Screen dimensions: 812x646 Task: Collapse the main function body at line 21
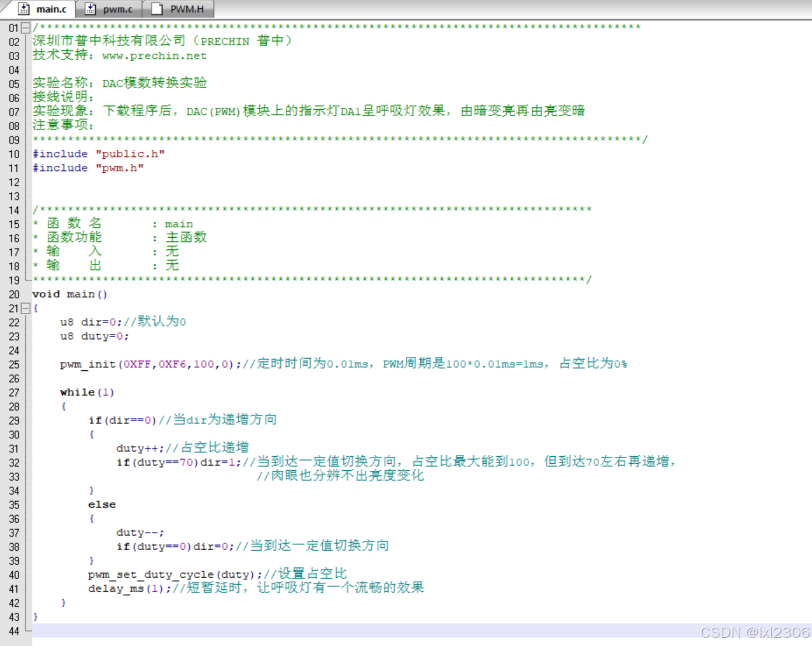pos(25,308)
